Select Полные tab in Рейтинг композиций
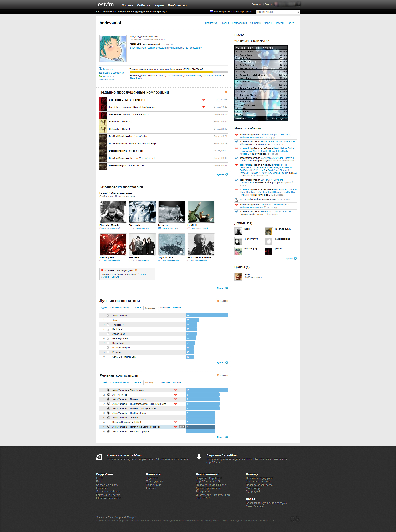Viewport: 396px width, 532px height. [x=177, y=382]
